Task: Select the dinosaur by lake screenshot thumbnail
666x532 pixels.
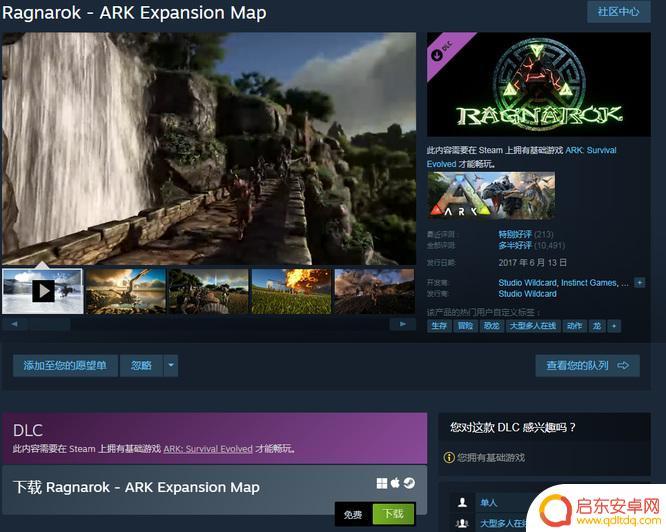Action: [125, 291]
